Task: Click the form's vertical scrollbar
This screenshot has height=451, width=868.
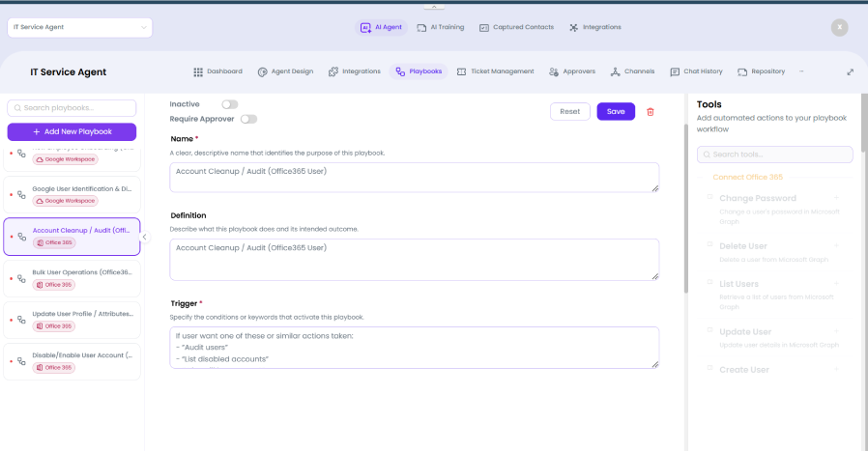Action: [x=686, y=208]
